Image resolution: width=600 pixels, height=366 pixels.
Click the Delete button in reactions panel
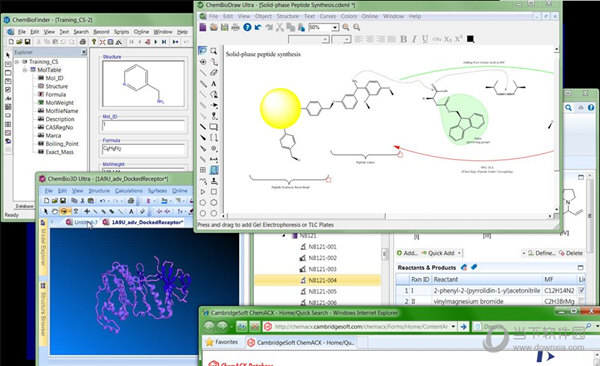[571, 253]
